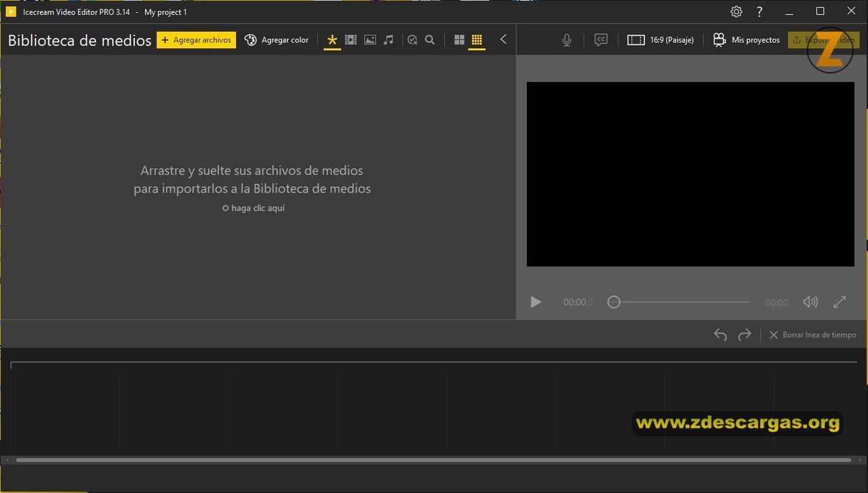
Task: Play the preview video
Action: [x=536, y=302]
